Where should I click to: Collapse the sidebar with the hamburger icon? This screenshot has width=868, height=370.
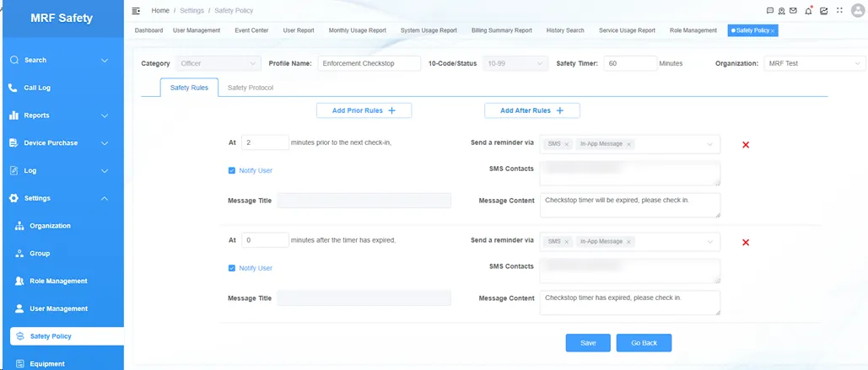[136, 10]
